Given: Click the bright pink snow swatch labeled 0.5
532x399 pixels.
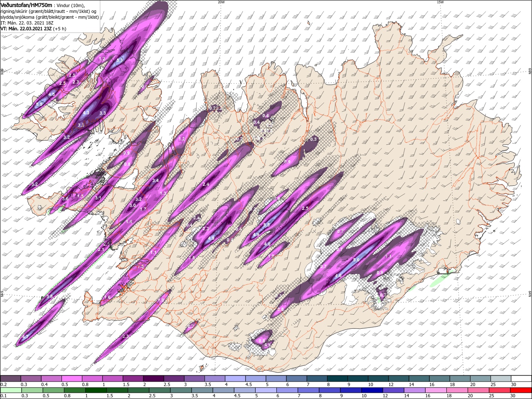Looking at the screenshot, I should [72, 379].
